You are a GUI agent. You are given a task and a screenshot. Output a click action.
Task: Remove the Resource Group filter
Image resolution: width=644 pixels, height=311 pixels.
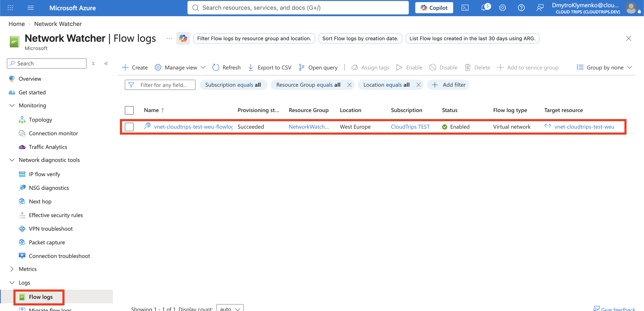(349, 85)
